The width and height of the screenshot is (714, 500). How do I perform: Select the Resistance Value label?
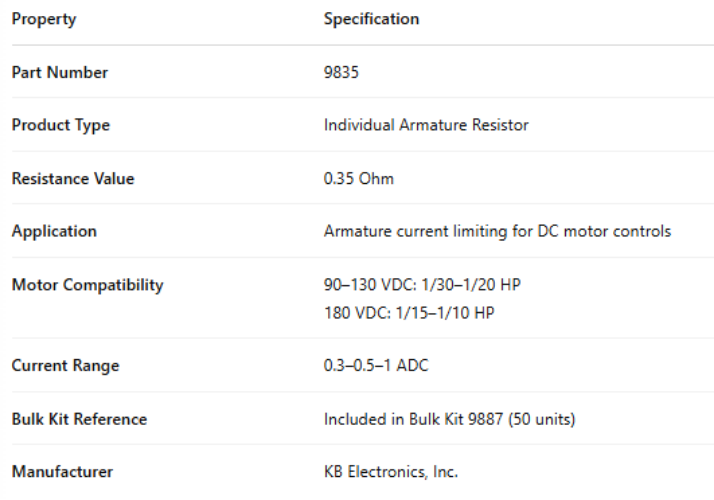coord(72,179)
